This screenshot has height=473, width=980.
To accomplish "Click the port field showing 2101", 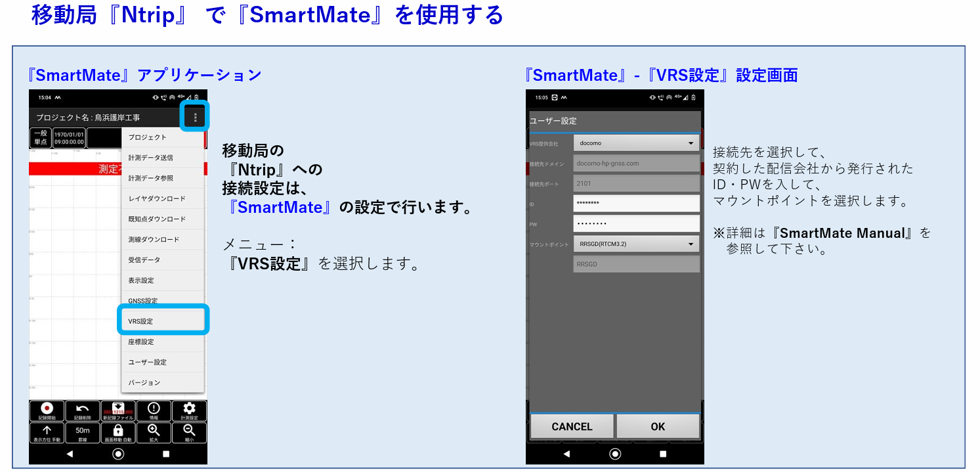I will point(636,183).
